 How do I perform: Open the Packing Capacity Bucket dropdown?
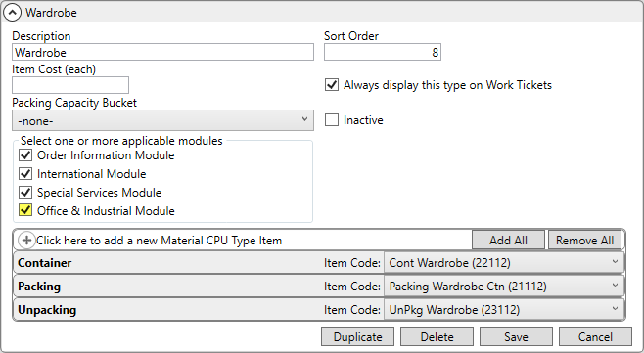tap(162, 120)
